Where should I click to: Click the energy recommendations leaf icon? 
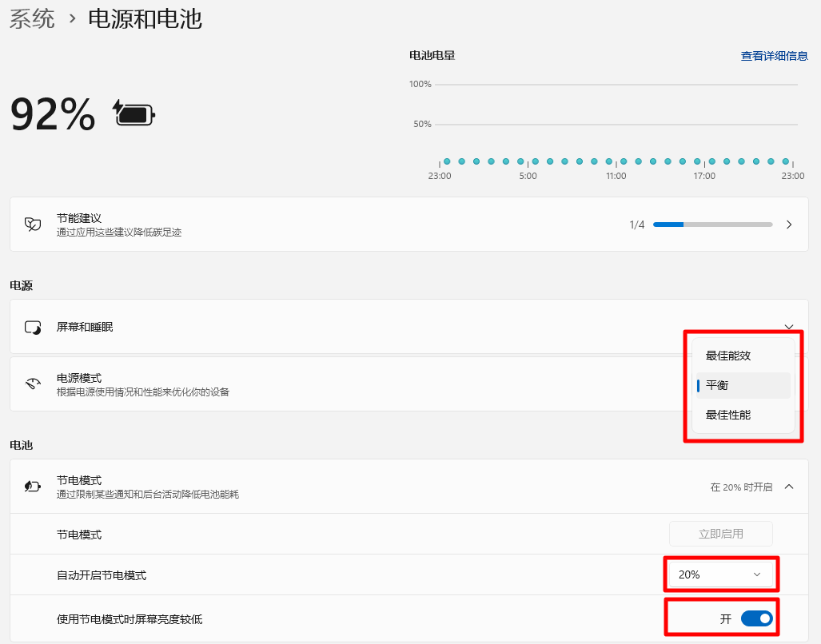[x=33, y=225]
